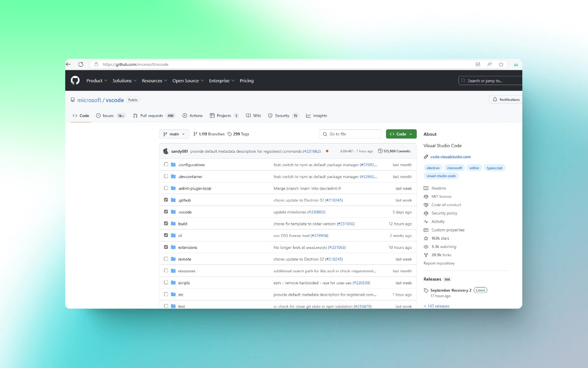Switch to the Wiki tab

(x=254, y=115)
